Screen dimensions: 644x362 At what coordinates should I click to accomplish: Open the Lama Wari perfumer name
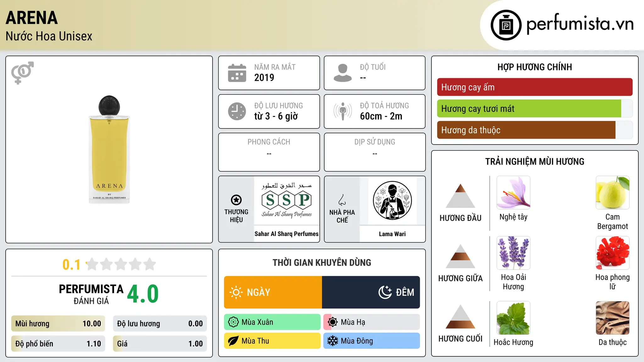coord(392,234)
